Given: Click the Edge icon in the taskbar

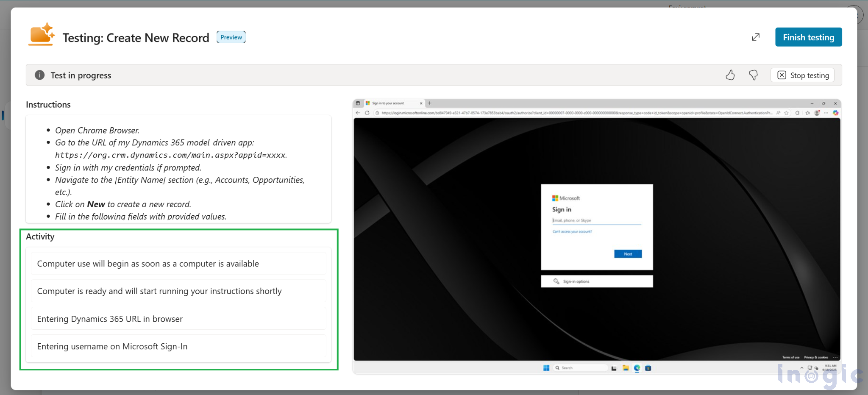Looking at the screenshot, I should [x=637, y=368].
